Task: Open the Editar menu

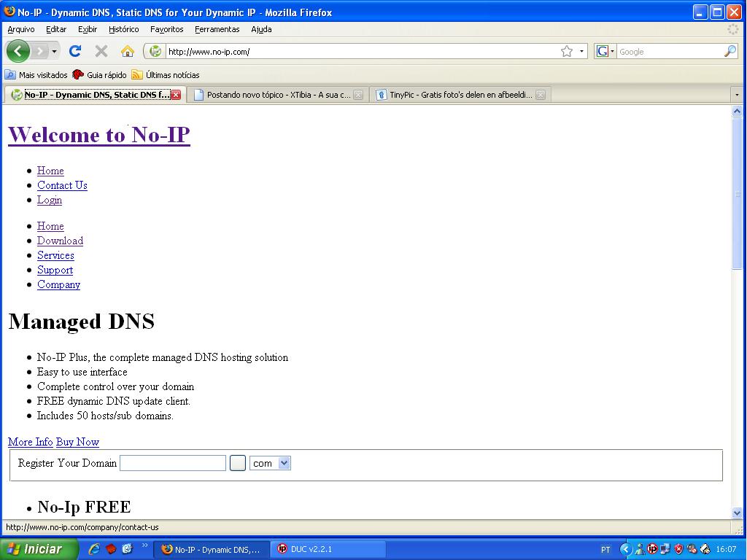Action: tap(56, 29)
